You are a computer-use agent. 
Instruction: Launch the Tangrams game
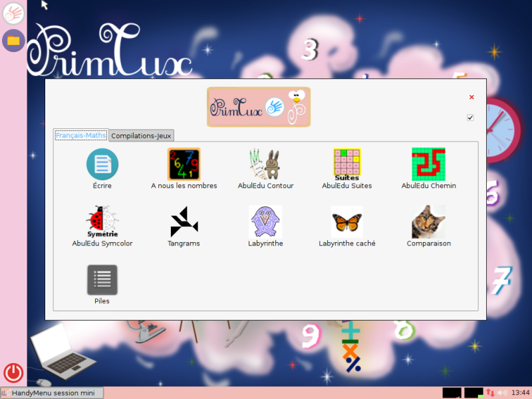tap(184, 222)
